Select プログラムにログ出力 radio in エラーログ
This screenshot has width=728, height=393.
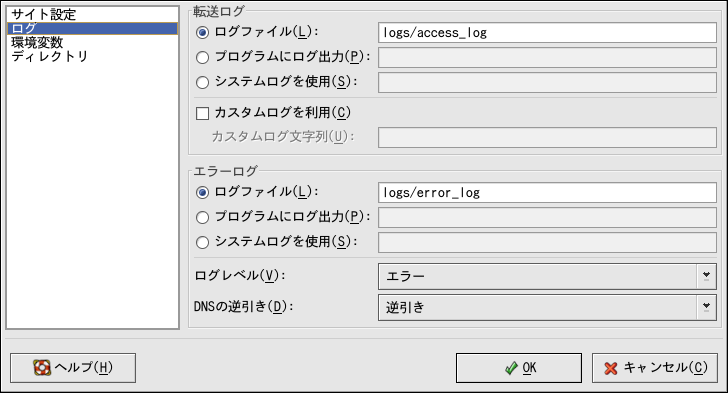[x=202, y=217]
